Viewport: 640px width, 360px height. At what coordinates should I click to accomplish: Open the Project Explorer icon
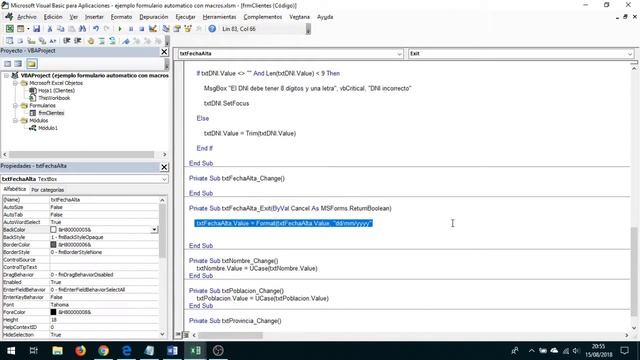point(166,29)
